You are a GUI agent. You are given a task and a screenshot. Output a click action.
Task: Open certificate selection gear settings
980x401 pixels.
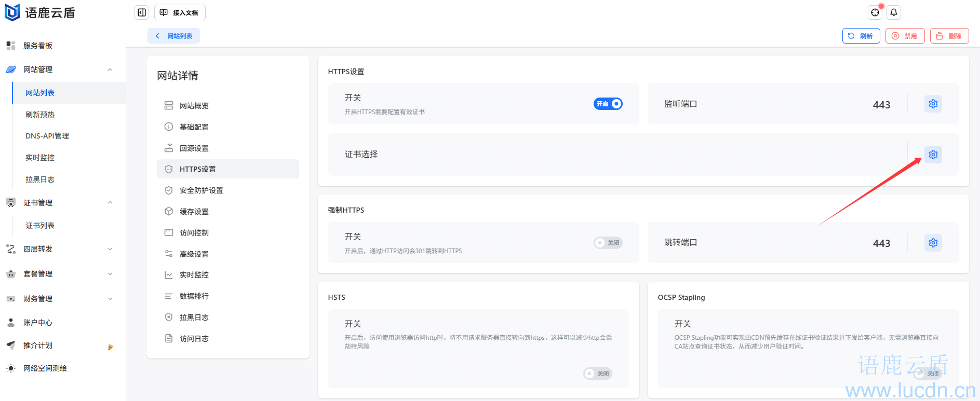pos(933,155)
